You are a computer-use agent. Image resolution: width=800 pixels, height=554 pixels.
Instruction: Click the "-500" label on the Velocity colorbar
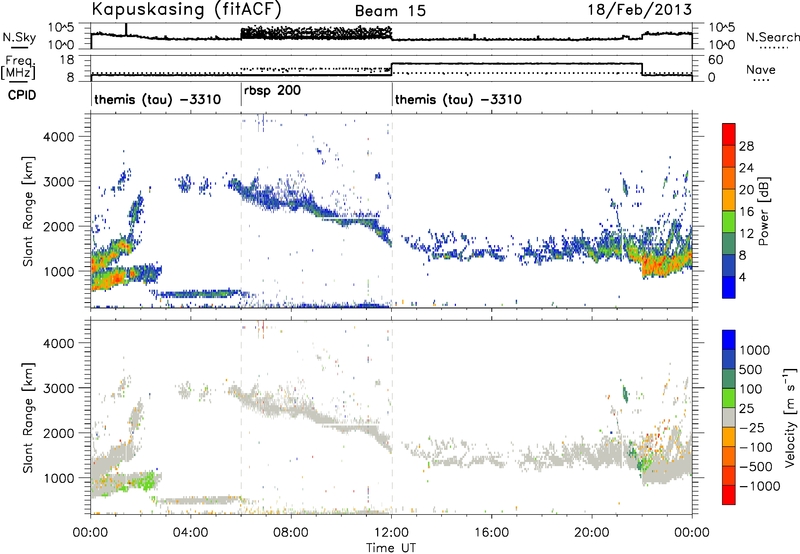(x=756, y=467)
